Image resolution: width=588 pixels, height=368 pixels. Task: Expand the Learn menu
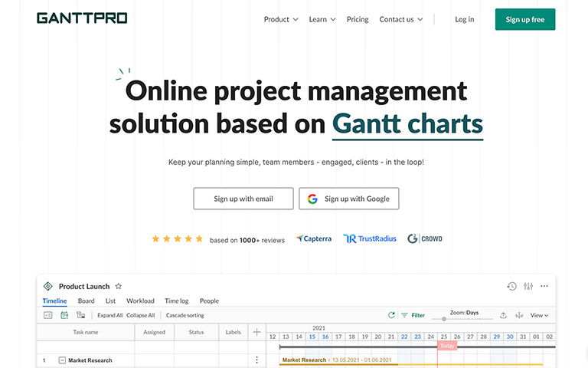click(322, 19)
